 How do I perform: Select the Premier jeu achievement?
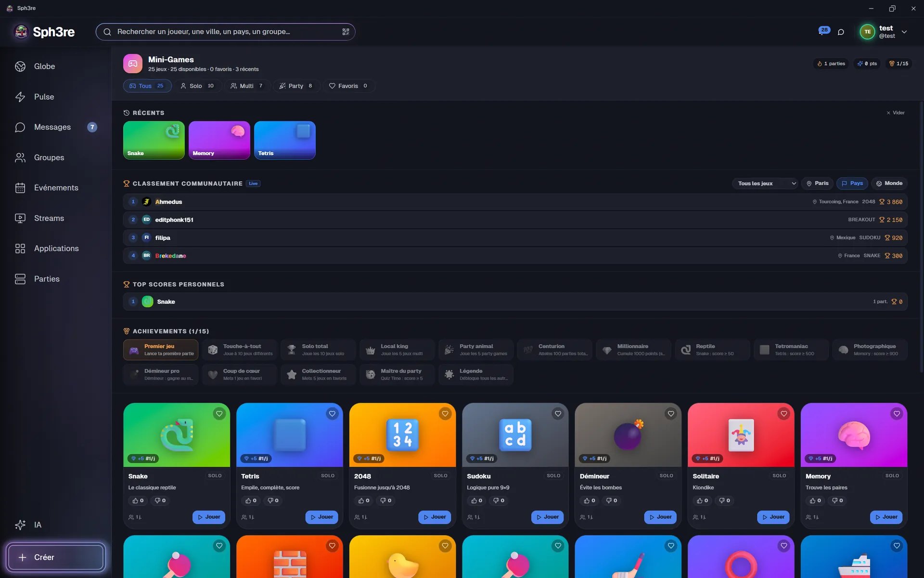161,350
